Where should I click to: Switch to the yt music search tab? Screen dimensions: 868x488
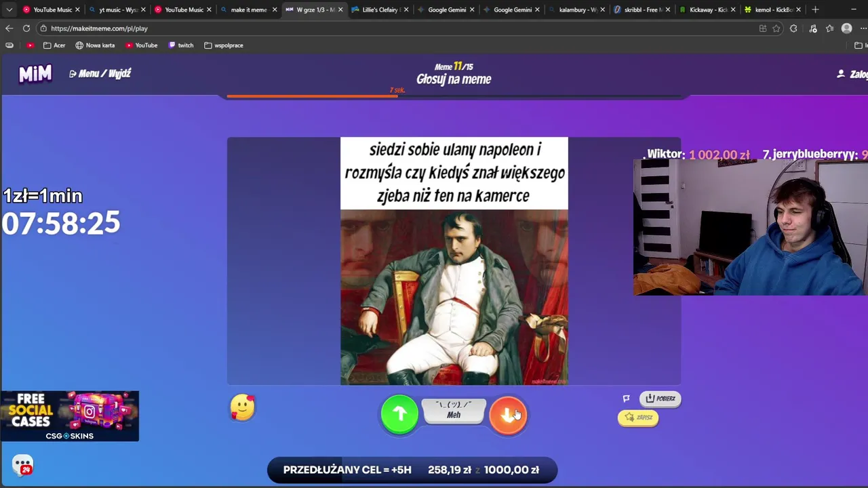(x=117, y=9)
